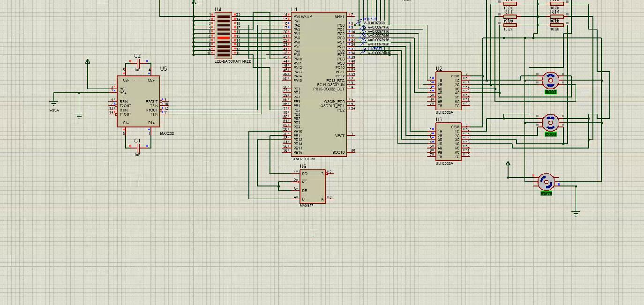The height and width of the screenshot is (305, 644).
Task: Click the R11 resistor symbol
Action: coord(509,16)
